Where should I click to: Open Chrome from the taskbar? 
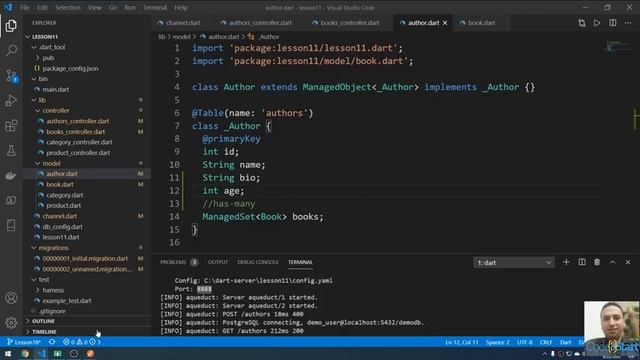(x=25, y=353)
